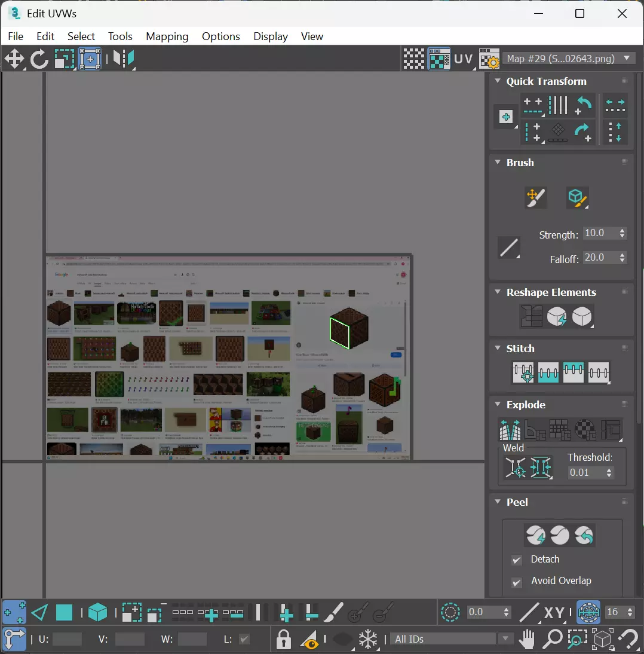Collapse the Explode rollout

[498, 404]
